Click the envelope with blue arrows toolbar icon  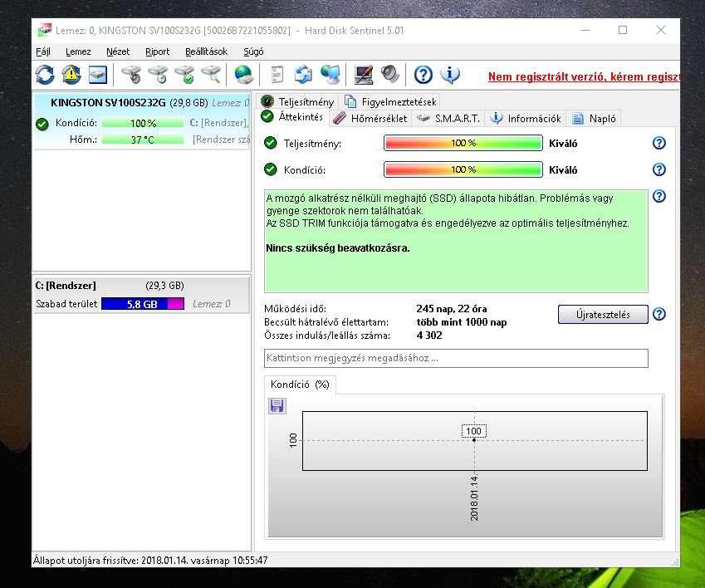pos(303,75)
